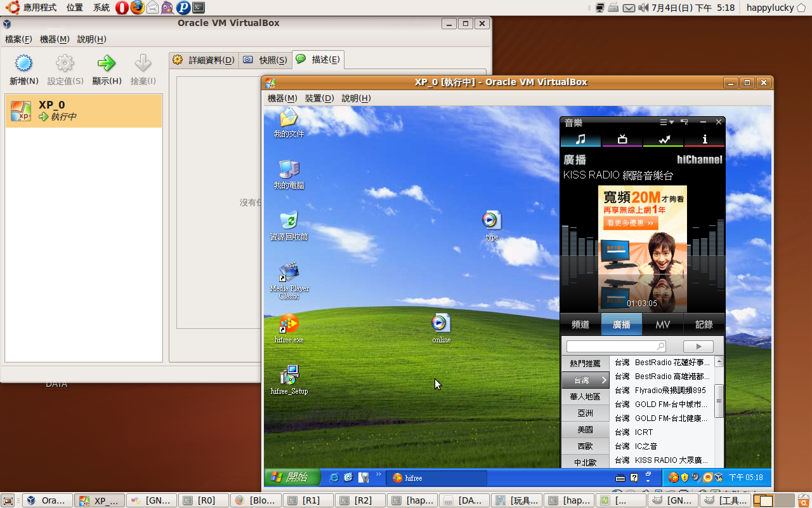Click the 設定值 (Settings) gear icon
Viewport: 812px width, 508px height.
click(x=65, y=63)
